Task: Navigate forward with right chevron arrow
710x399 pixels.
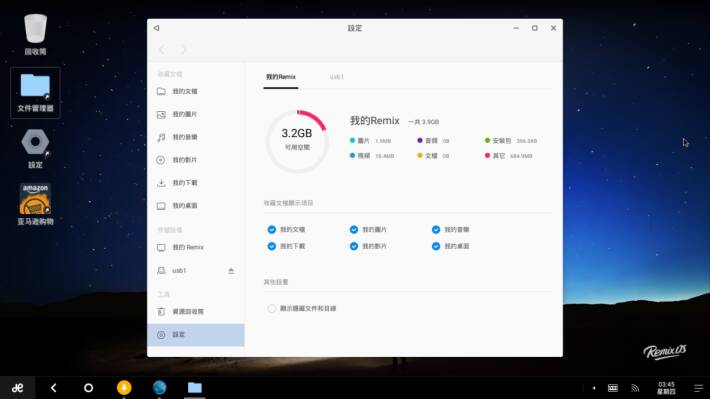Action: coord(183,49)
